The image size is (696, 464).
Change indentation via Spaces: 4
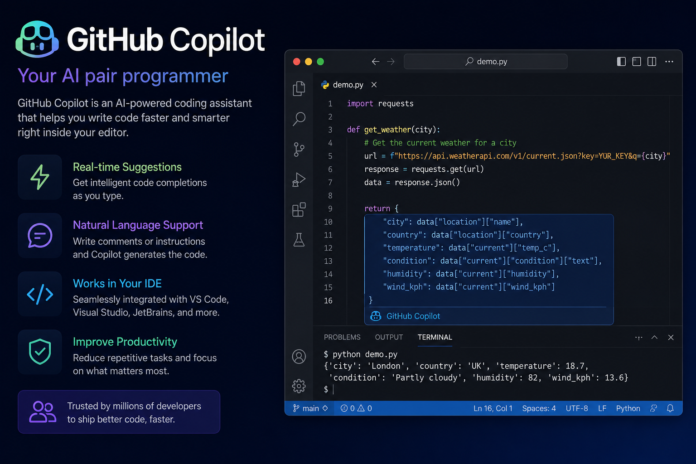click(539, 408)
